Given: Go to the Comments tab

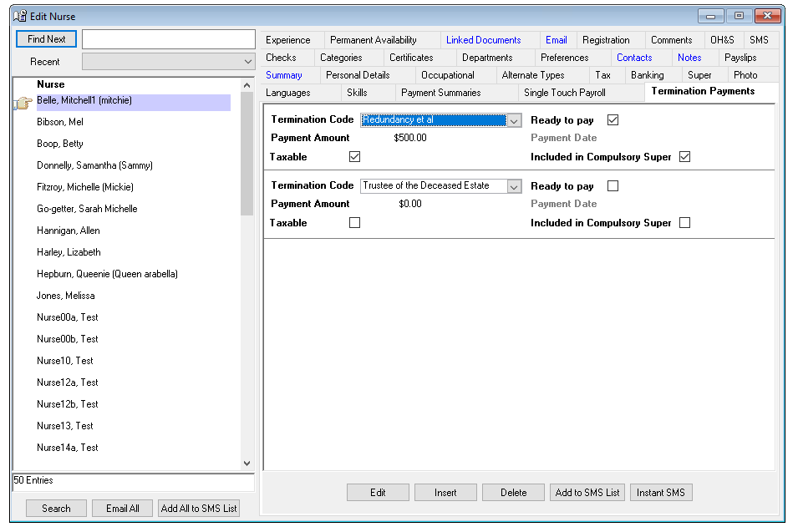Looking at the screenshot, I should point(671,40).
